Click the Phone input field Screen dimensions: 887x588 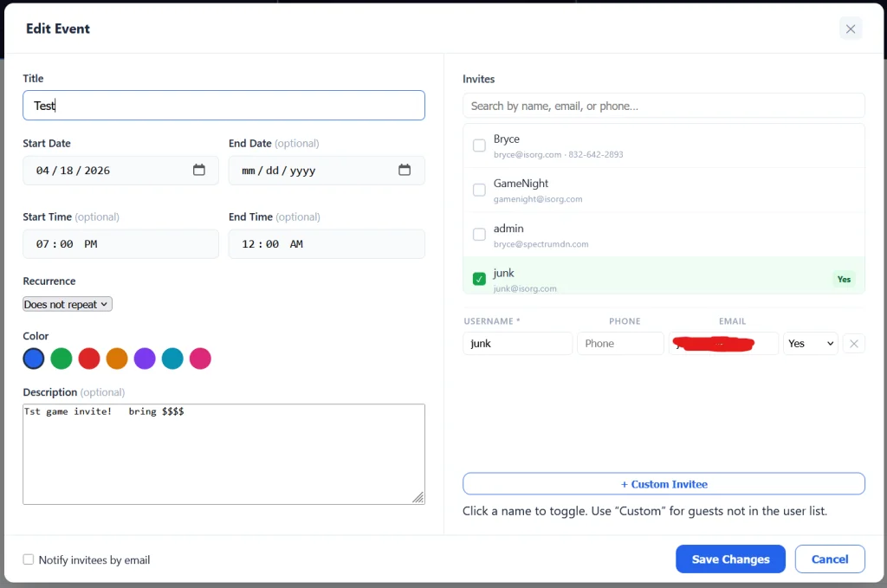click(620, 343)
